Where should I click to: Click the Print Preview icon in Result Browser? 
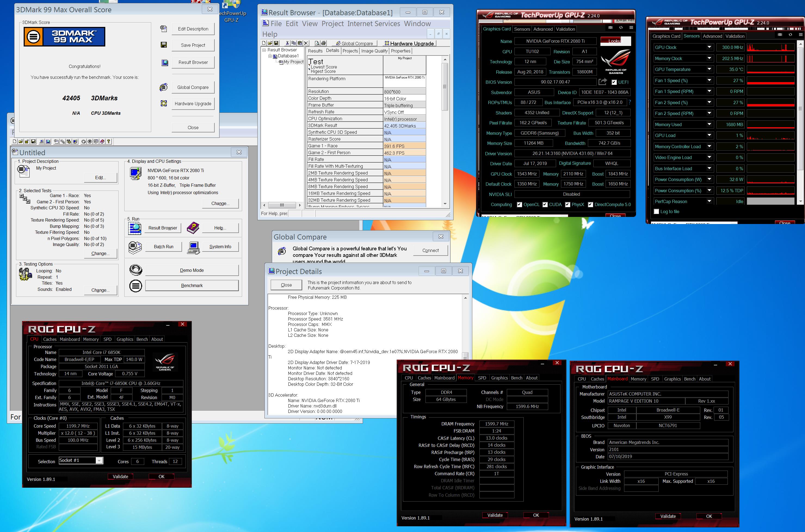pyautogui.click(x=317, y=43)
